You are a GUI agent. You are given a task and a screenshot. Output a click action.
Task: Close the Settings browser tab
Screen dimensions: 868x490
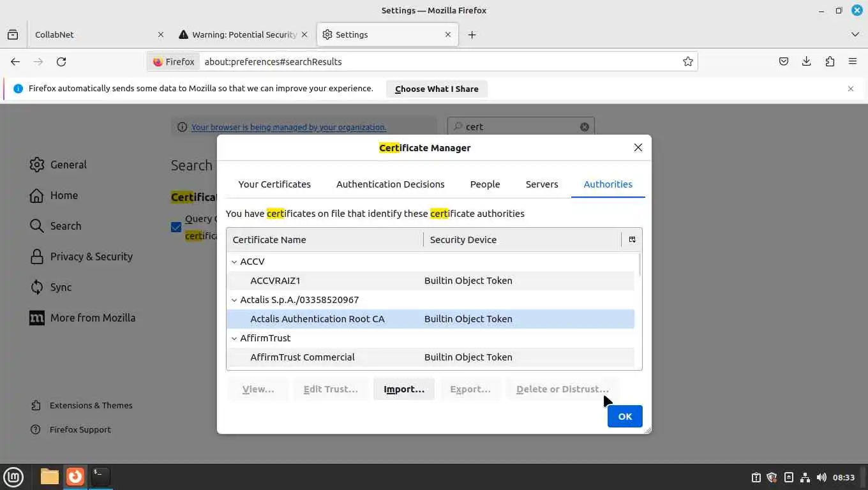point(448,34)
